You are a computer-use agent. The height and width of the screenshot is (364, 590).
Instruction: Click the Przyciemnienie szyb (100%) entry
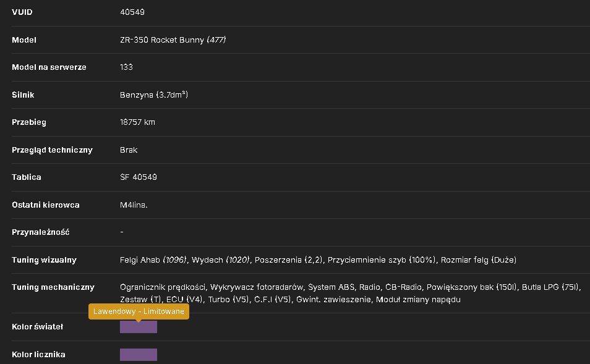tap(382, 260)
